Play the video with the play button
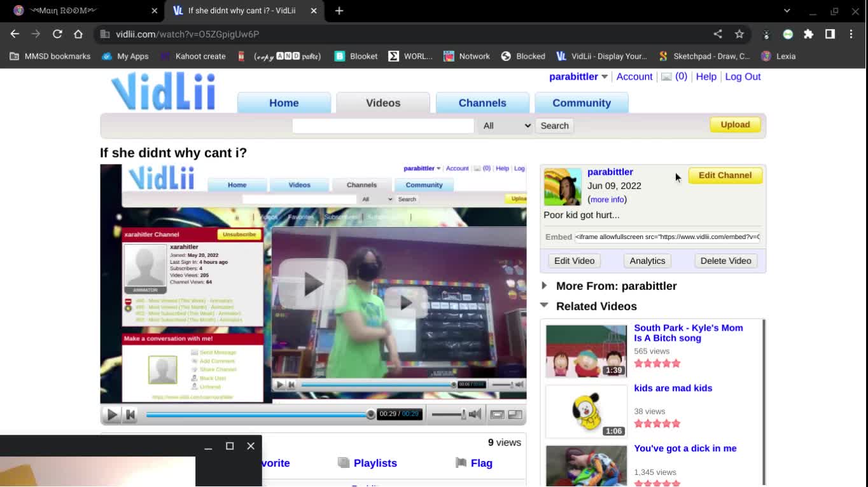Image resolution: width=868 pixels, height=487 pixels. coord(112,415)
